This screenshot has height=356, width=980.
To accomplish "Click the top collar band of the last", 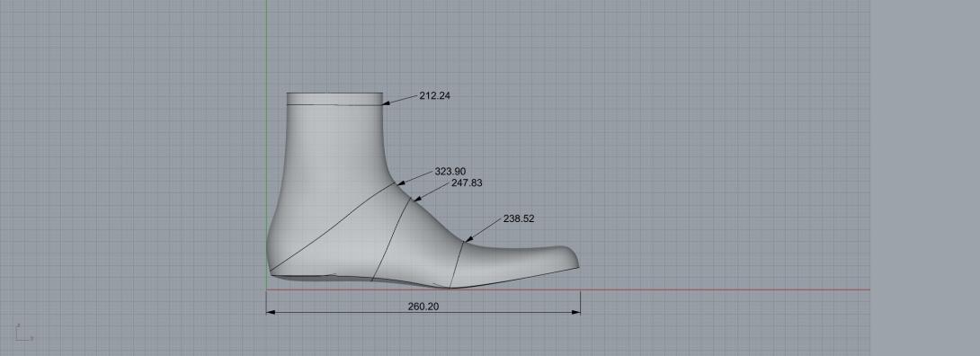I will point(334,99).
